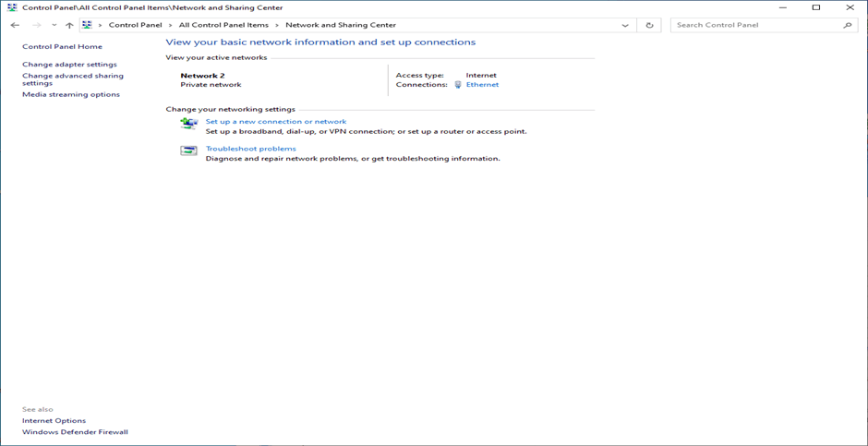Screen dimensions: 868x446
Task: Click the Control Panel icon in the address bar
Action: [x=87, y=25]
